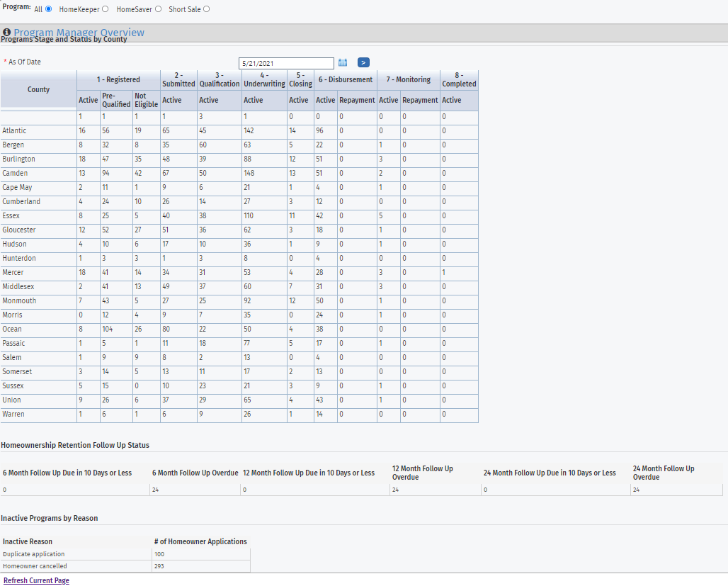This screenshot has width=728, height=586.
Task: Click the 2 - Submitted column header
Action: 178,79
